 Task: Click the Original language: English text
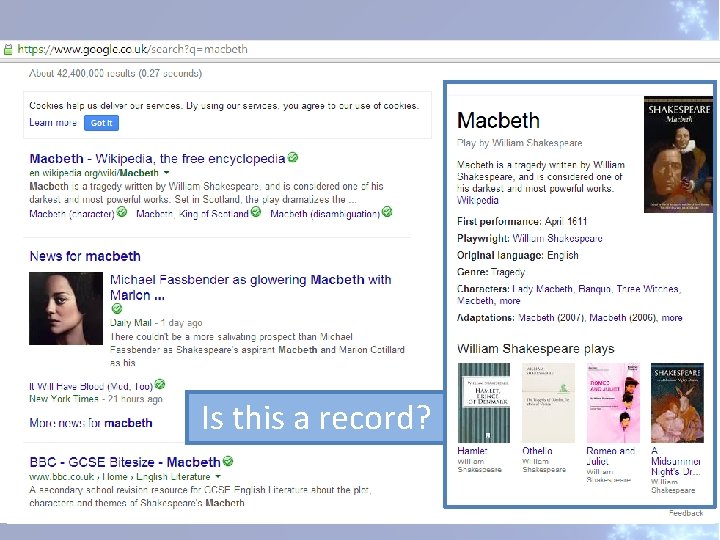click(518, 255)
